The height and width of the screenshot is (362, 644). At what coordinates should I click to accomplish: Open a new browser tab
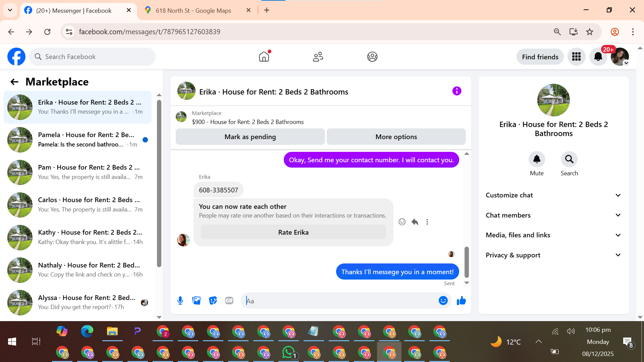tap(267, 10)
